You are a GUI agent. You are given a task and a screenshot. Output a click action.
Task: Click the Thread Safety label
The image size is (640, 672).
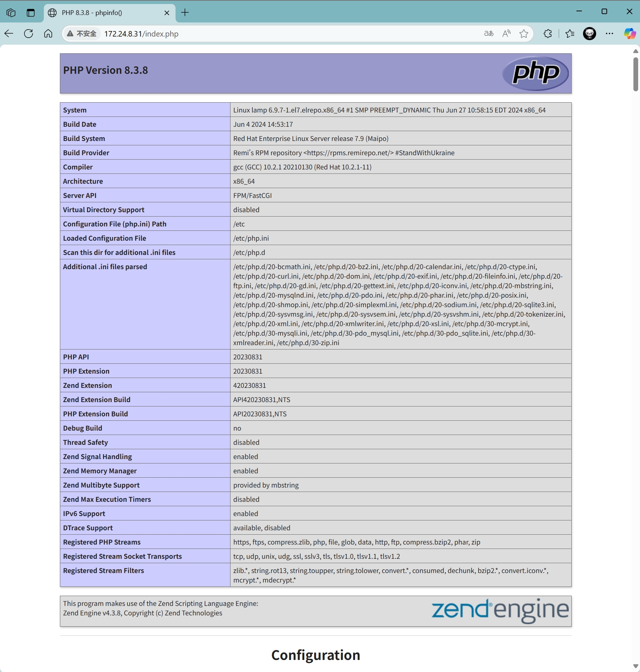coord(85,442)
